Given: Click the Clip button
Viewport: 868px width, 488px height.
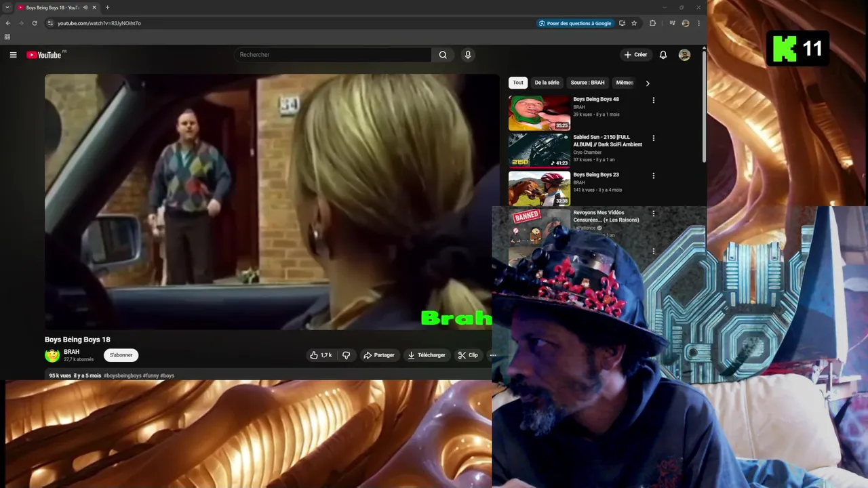Looking at the screenshot, I should pos(468,355).
